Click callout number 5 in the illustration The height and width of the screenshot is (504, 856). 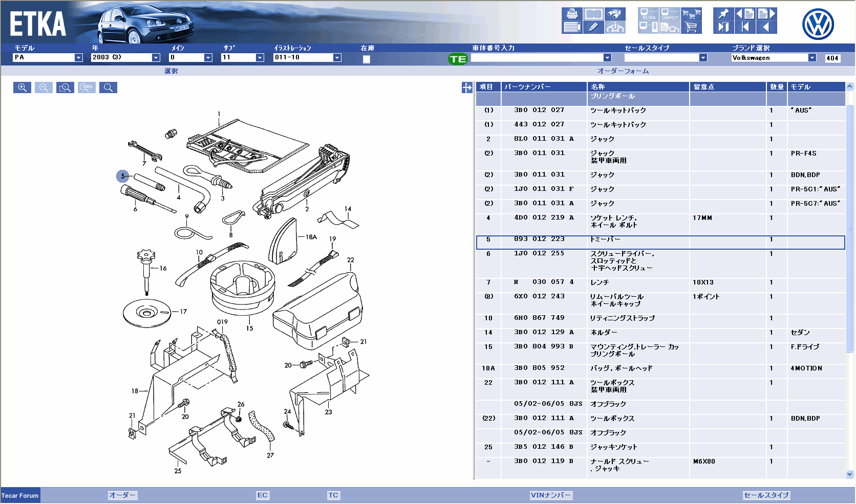click(122, 176)
